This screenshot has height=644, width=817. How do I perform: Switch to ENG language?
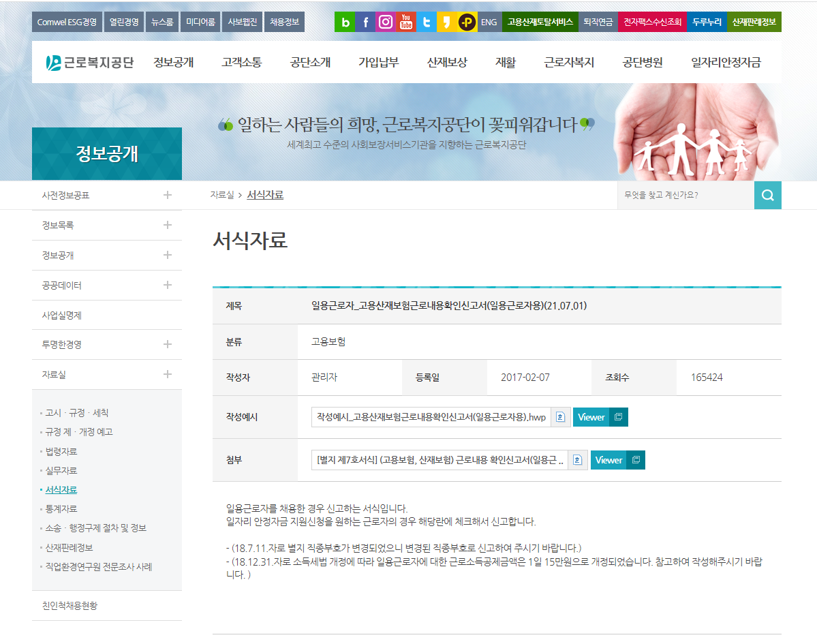coord(489,22)
